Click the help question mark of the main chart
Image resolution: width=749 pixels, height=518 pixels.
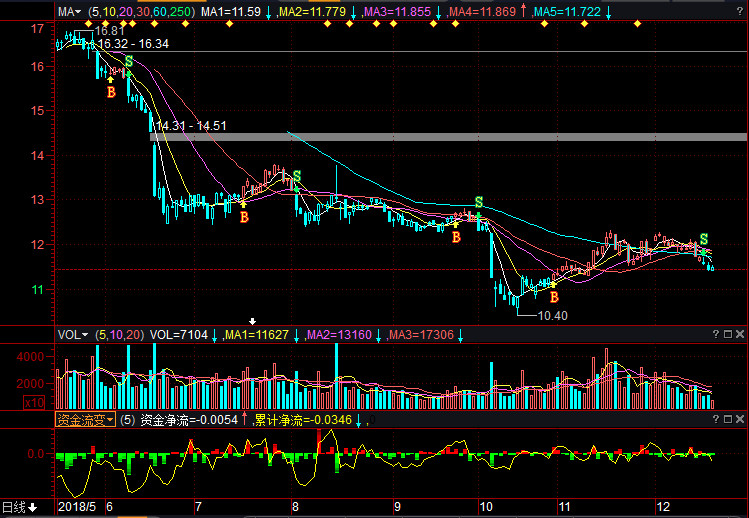pos(740,12)
